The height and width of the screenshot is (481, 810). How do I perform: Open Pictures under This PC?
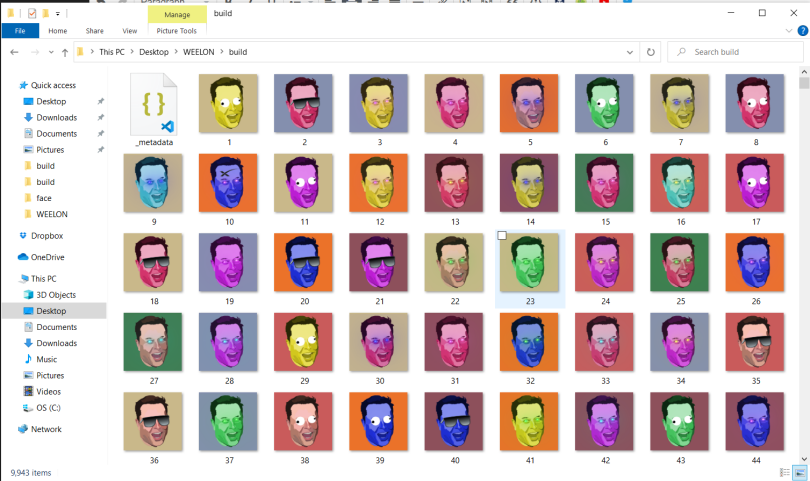[44, 375]
